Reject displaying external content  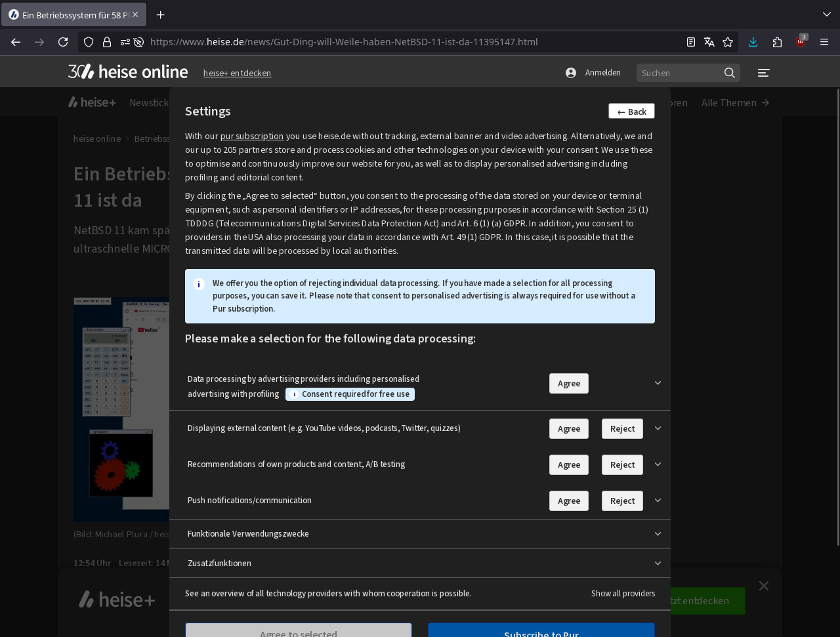point(622,429)
